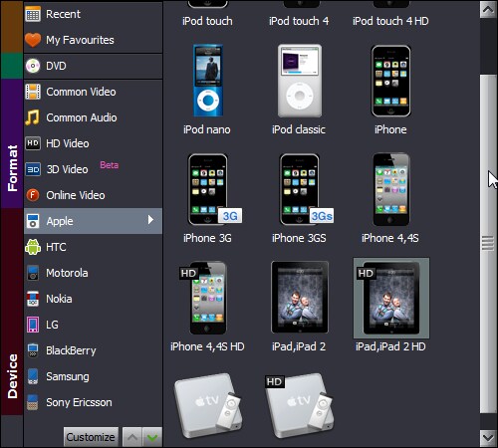Click the "BlackBerry" label

click(x=71, y=350)
